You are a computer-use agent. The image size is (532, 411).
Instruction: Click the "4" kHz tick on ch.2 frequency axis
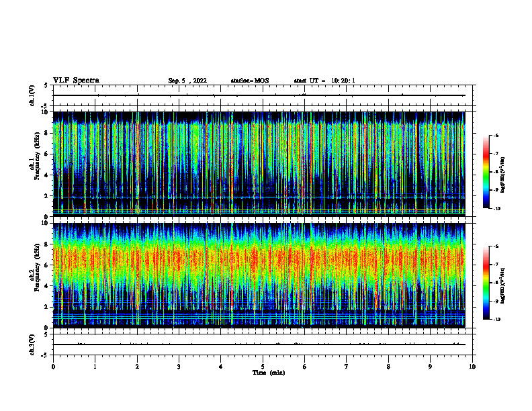coord(47,286)
